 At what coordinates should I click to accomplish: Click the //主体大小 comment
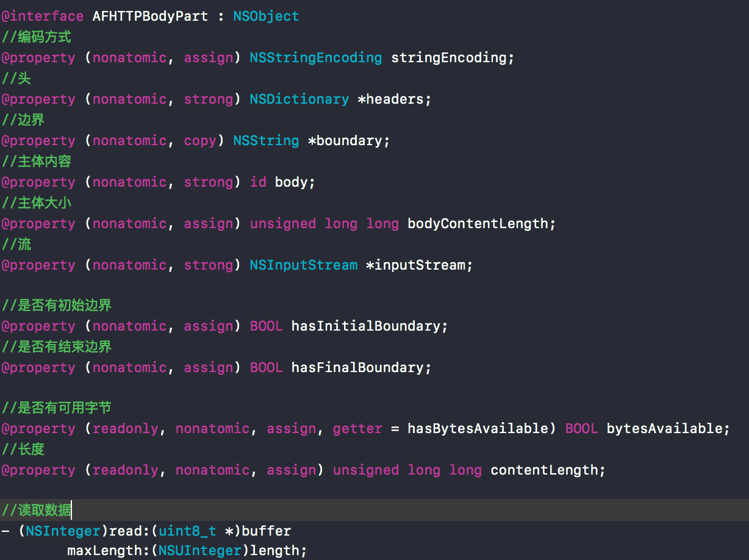click(36, 203)
